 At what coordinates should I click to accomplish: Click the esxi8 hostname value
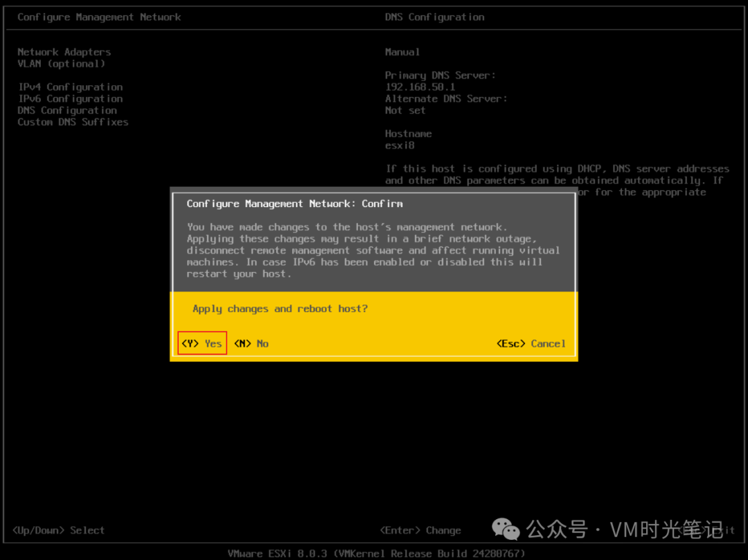click(x=400, y=145)
